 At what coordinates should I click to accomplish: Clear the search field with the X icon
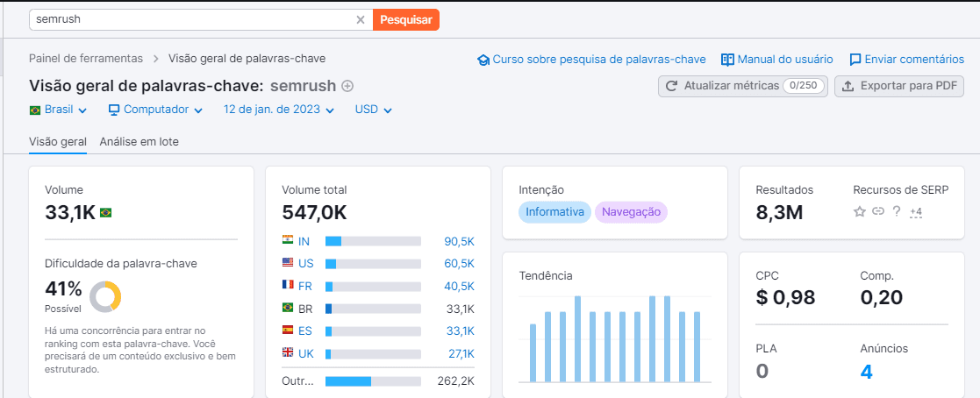[361, 19]
